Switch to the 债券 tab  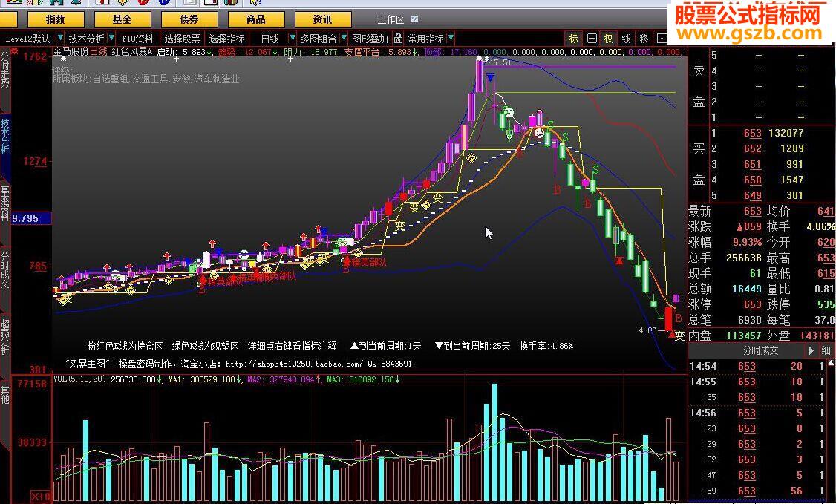[189, 19]
